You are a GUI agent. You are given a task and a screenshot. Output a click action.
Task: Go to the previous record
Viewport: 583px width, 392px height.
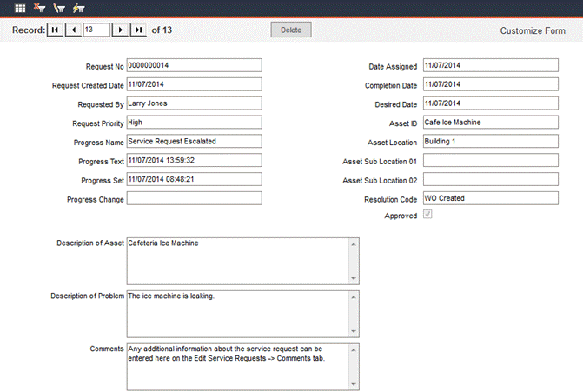point(73,30)
